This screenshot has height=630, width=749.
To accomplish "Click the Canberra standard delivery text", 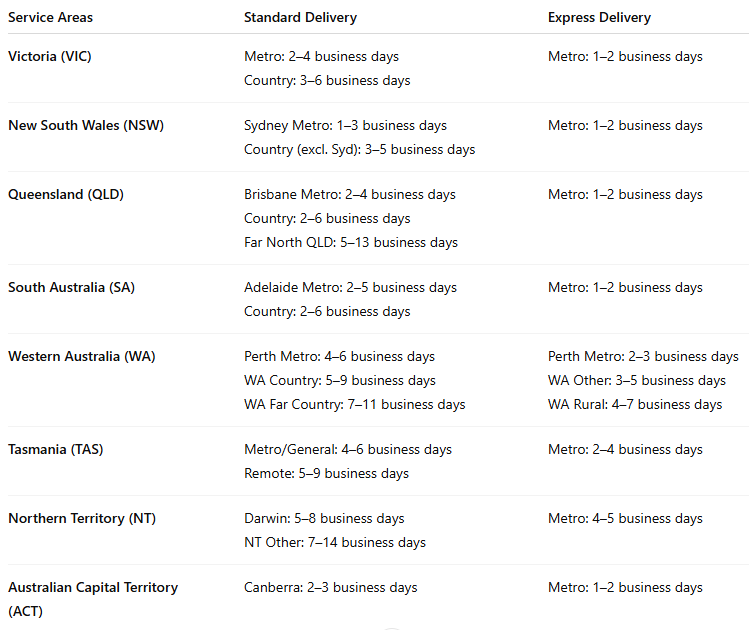I will point(331,588).
